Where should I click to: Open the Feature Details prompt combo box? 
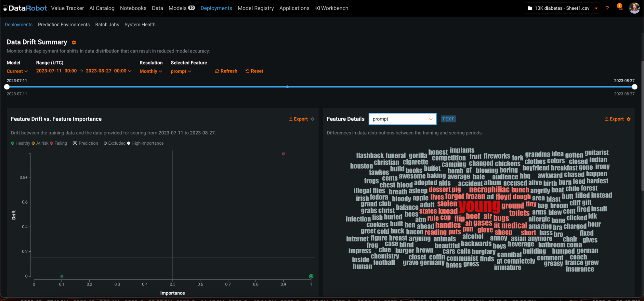(x=402, y=119)
